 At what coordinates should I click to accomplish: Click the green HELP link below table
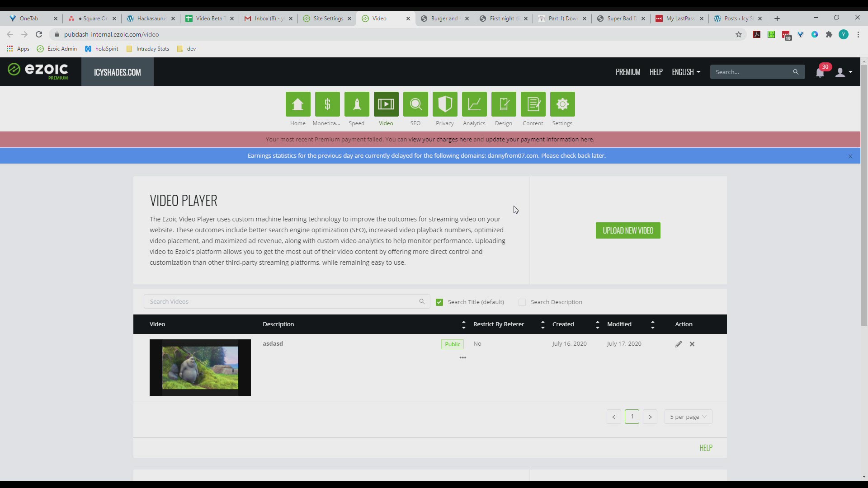point(706,448)
